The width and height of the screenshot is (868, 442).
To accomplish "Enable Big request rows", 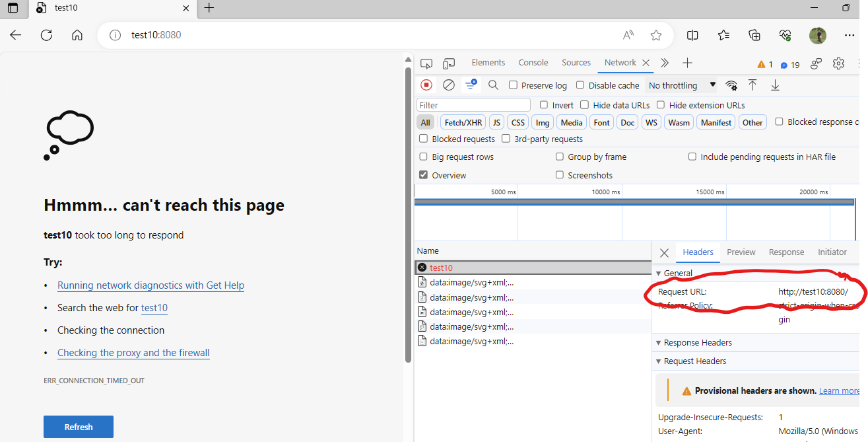I will click(424, 157).
